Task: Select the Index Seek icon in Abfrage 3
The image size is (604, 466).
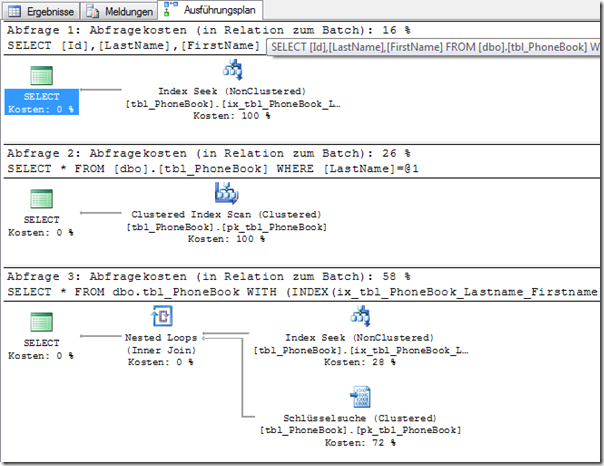Action: pyautogui.click(x=361, y=316)
